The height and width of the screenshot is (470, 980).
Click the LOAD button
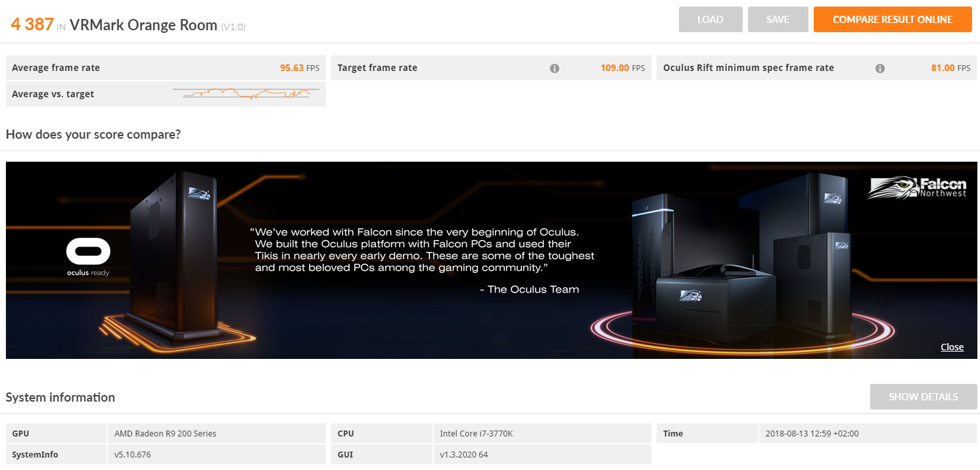tap(711, 20)
